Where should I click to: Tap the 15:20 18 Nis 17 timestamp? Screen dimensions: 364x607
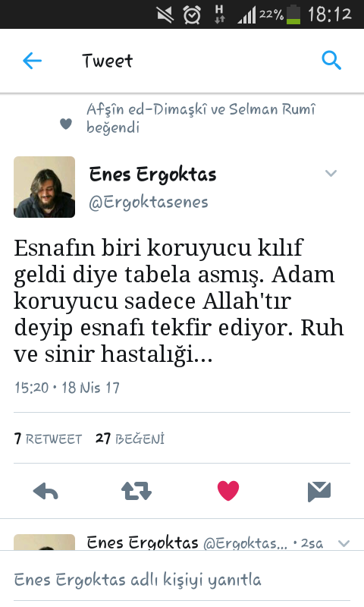(x=67, y=388)
